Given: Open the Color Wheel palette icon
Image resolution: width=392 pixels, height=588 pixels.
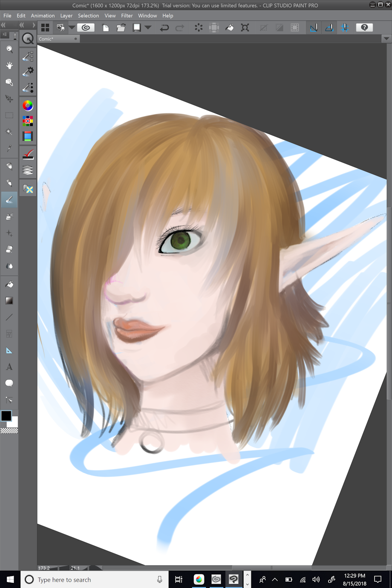Looking at the screenshot, I should [28, 105].
